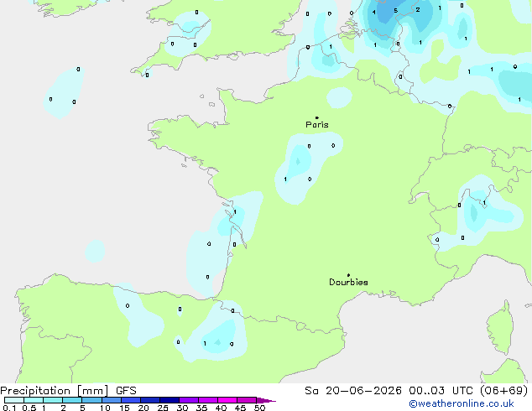
Task: Pick the legend swatch between 40 and 45
Action: point(227,400)
